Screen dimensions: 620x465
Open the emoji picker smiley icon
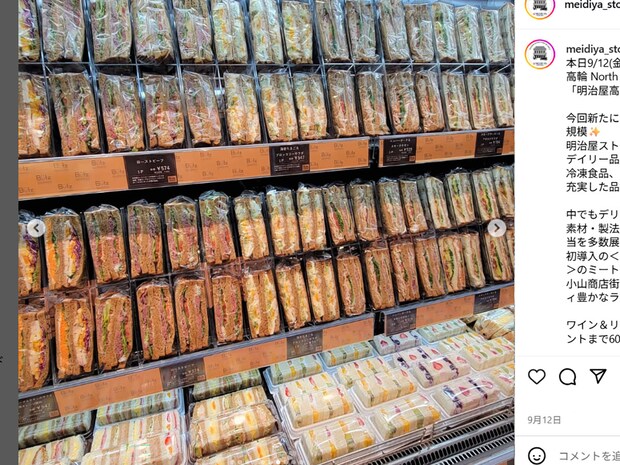point(537,456)
